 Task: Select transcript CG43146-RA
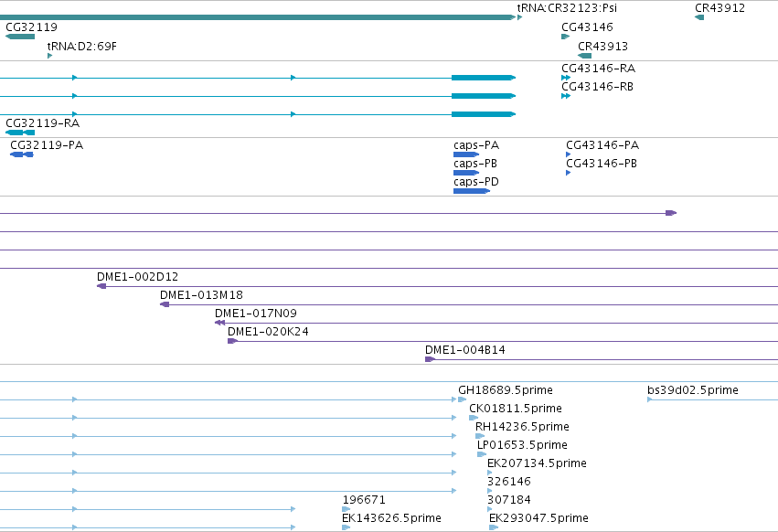point(566,78)
